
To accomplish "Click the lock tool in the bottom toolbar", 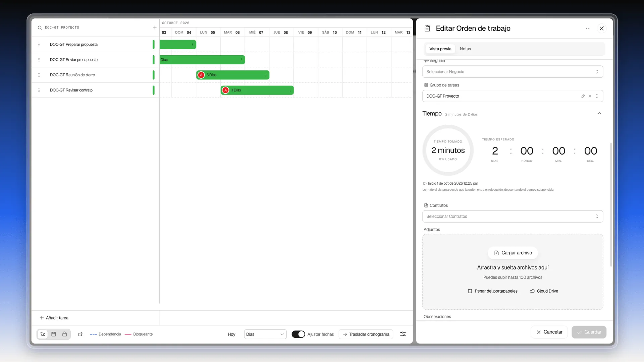I will click(x=64, y=334).
